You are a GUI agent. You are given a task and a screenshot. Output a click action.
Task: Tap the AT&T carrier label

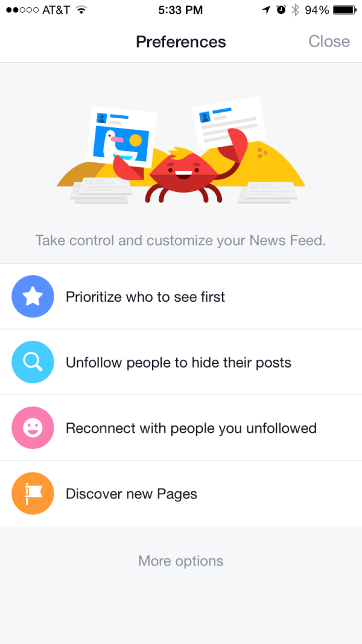tap(57, 10)
